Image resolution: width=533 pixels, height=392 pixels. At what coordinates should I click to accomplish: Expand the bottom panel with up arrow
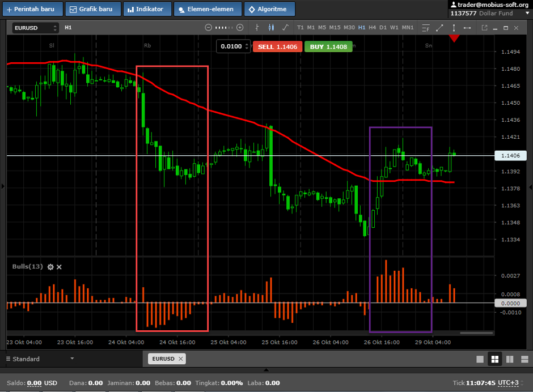[266, 370]
